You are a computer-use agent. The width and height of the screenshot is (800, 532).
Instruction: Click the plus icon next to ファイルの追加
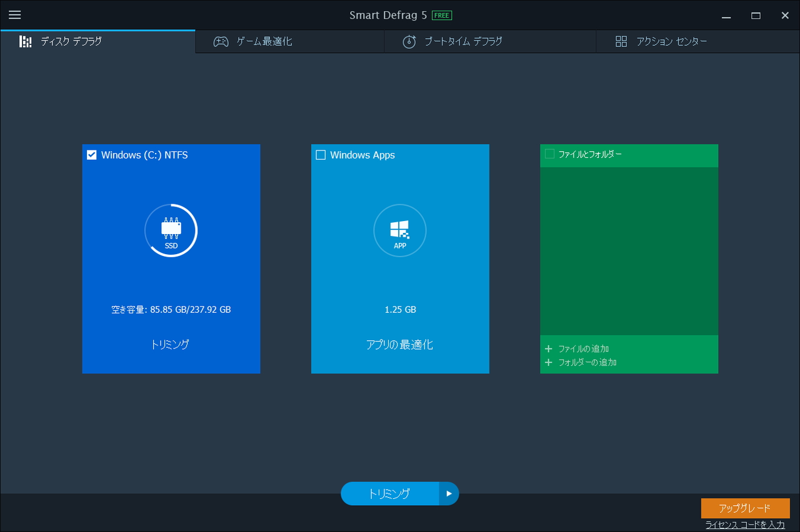pyautogui.click(x=549, y=348)
